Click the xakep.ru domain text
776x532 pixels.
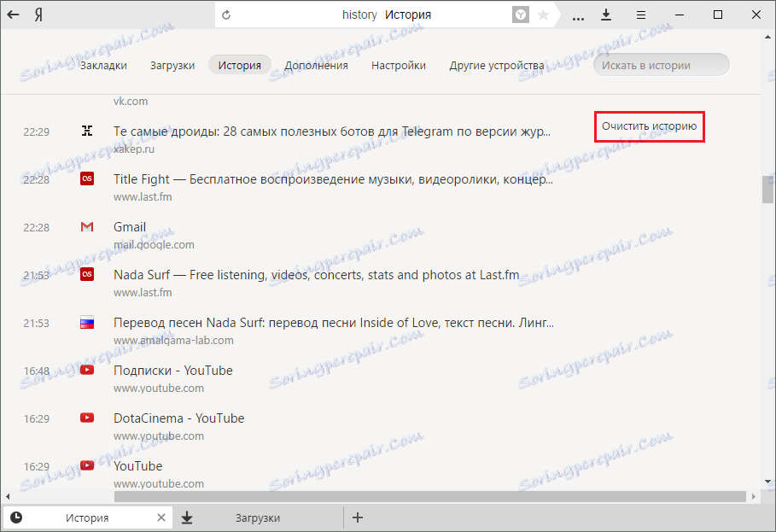coord(134,149)
